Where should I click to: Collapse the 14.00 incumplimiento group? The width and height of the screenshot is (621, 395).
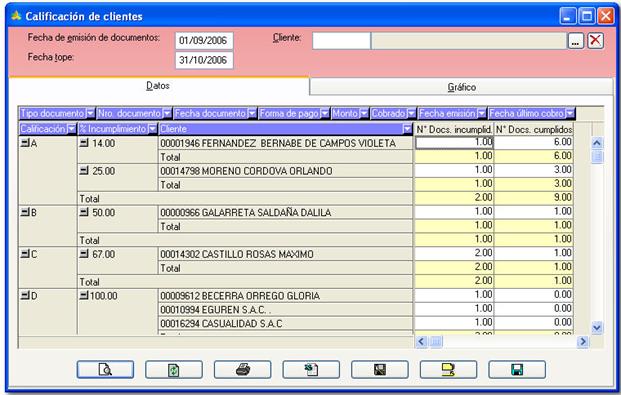[x=84, y=143]
